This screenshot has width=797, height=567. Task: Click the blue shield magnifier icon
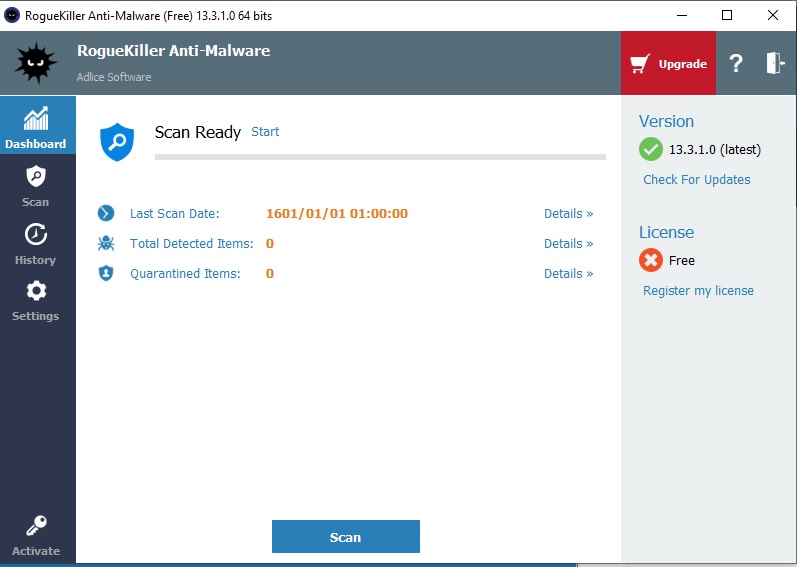point(117,142)
